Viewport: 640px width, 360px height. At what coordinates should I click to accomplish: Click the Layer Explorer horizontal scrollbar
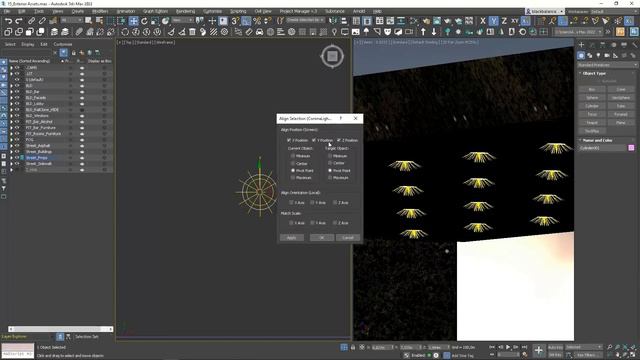(61, 329)
